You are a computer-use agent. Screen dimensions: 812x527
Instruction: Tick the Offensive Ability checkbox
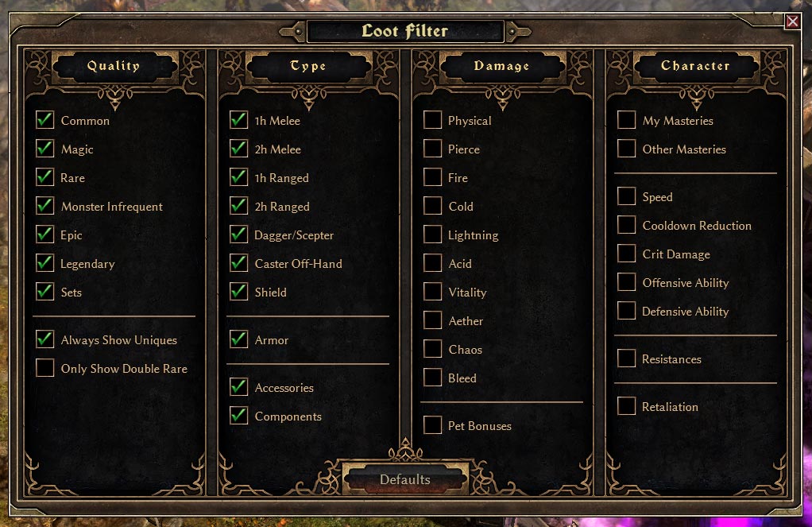click(627, 282)
